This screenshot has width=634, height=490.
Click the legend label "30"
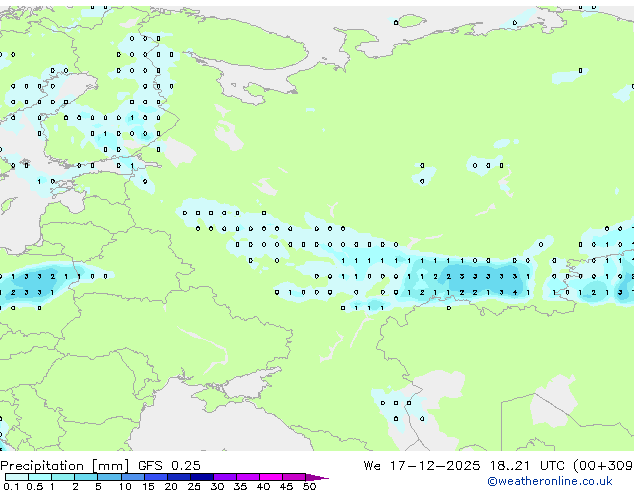point(217,486)
